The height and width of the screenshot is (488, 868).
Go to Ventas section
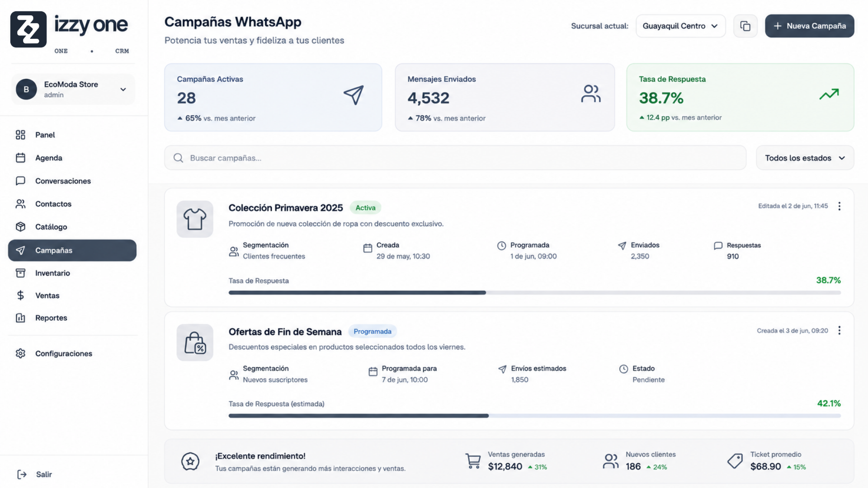(x=72, y=296)
